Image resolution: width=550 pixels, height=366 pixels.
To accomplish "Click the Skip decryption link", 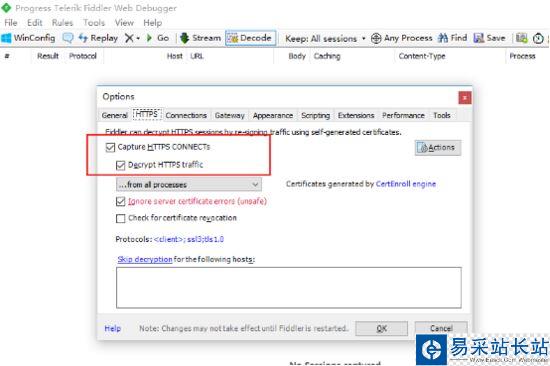I will [x=145, y=259].
